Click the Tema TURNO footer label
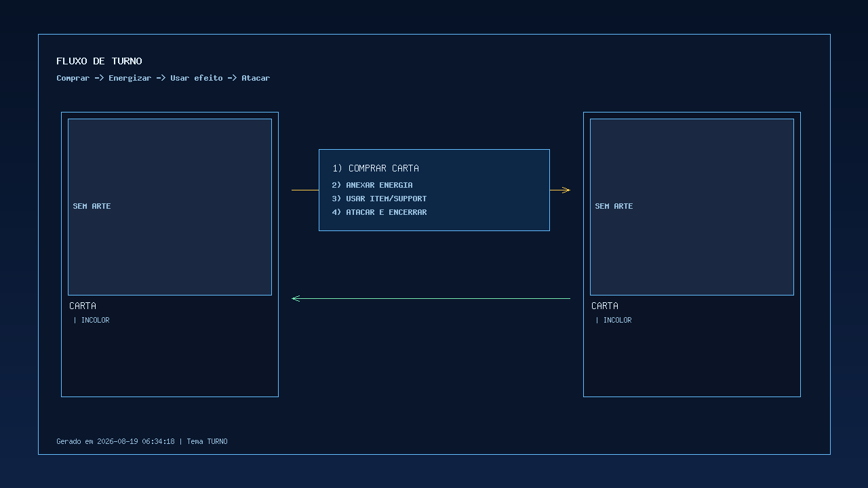868x488 pixels. point(207,441)
